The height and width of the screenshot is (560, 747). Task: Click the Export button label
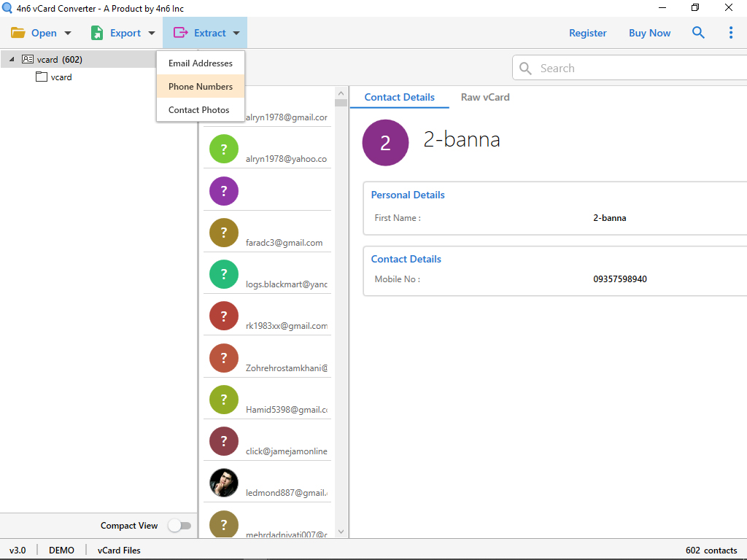tap(125, 33)
